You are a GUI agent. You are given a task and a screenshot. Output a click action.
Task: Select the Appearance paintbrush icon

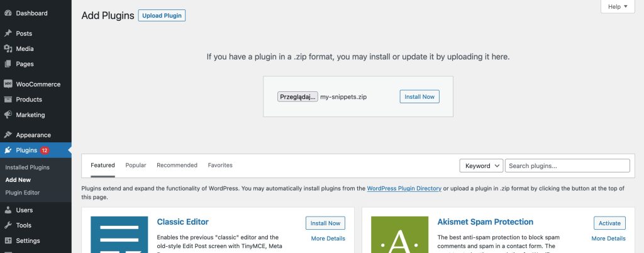tap(8, 135)
